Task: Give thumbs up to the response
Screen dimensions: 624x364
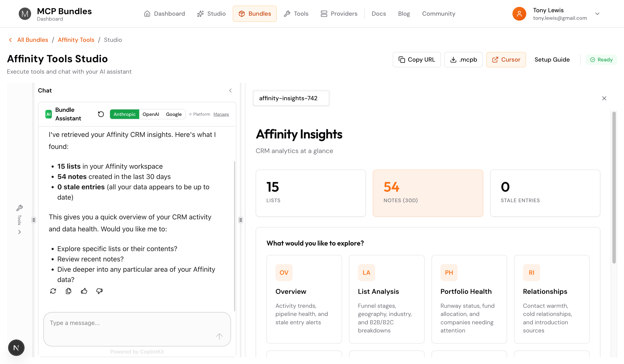Action: point(84,291)
